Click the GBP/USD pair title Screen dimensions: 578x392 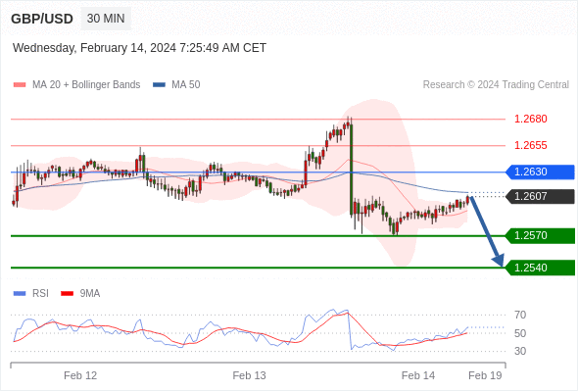pyautogui.click(x=42, y=19)
